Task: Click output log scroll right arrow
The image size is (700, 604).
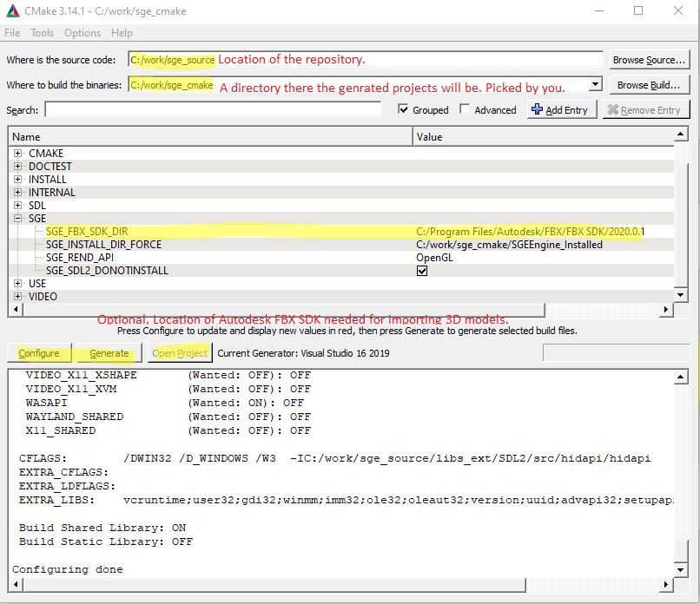Action: coord(666,584)
